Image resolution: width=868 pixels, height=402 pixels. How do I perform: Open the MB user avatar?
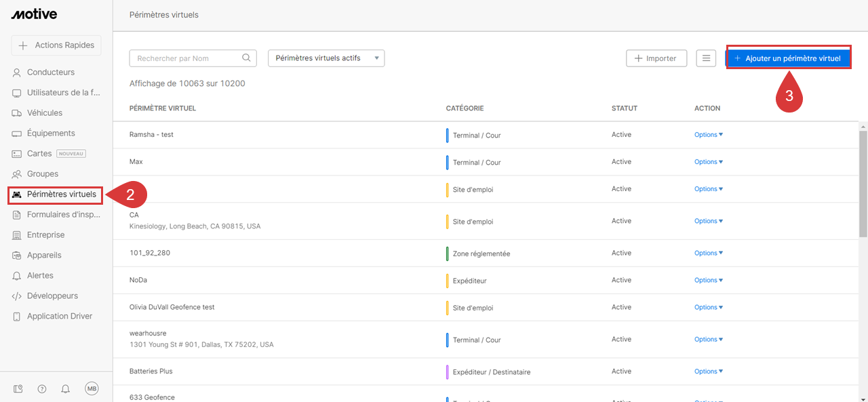pyautogui.click(x=92, y=388)
